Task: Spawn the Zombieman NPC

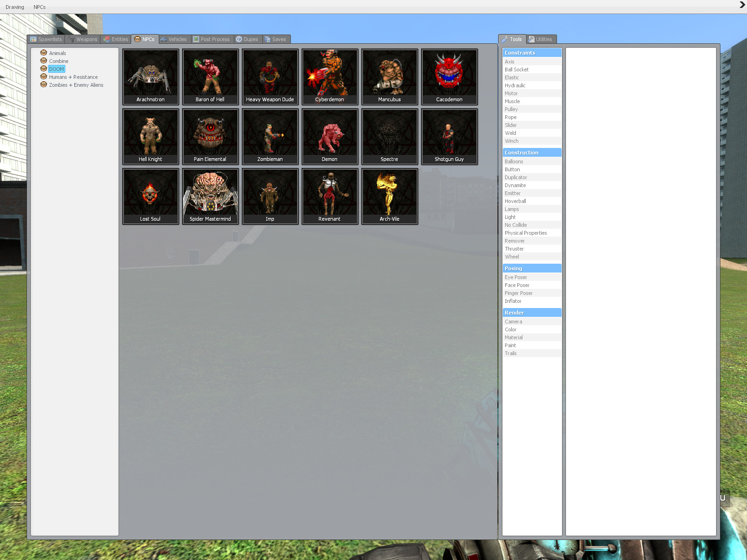Action: (270, 137)
